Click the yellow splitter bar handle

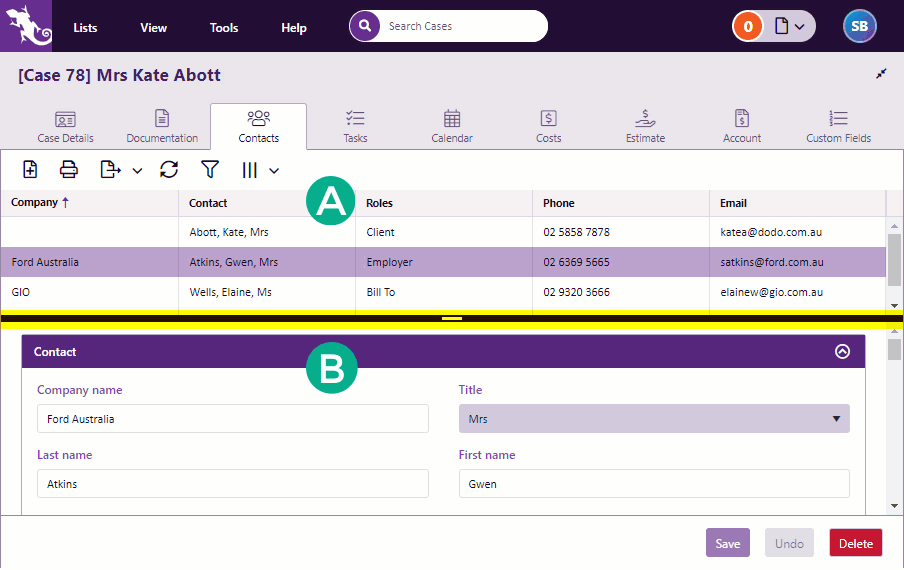coord(452,318)
